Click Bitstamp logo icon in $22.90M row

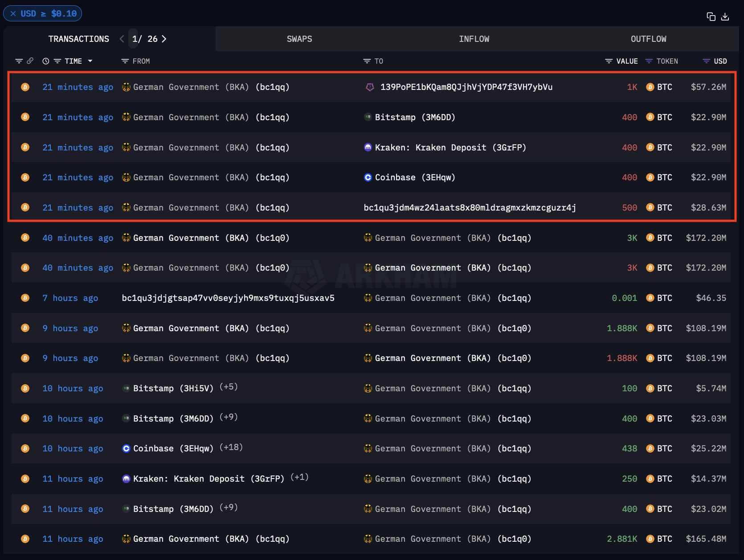coord(368,117)
